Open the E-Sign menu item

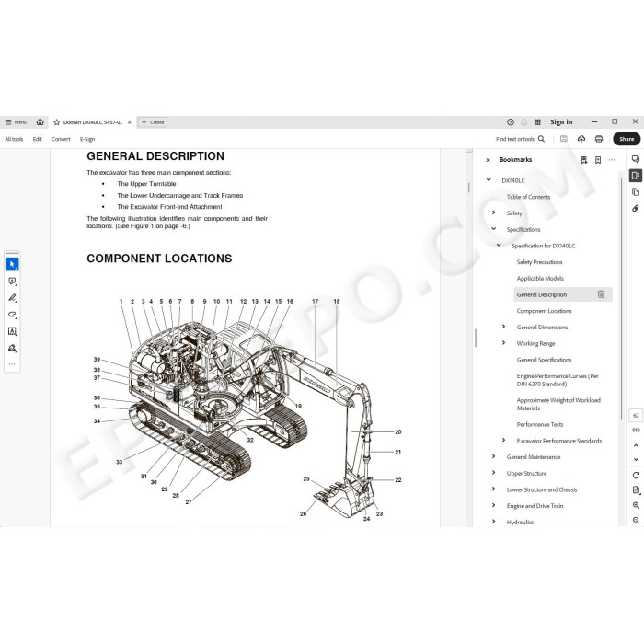tap(87, 139)
